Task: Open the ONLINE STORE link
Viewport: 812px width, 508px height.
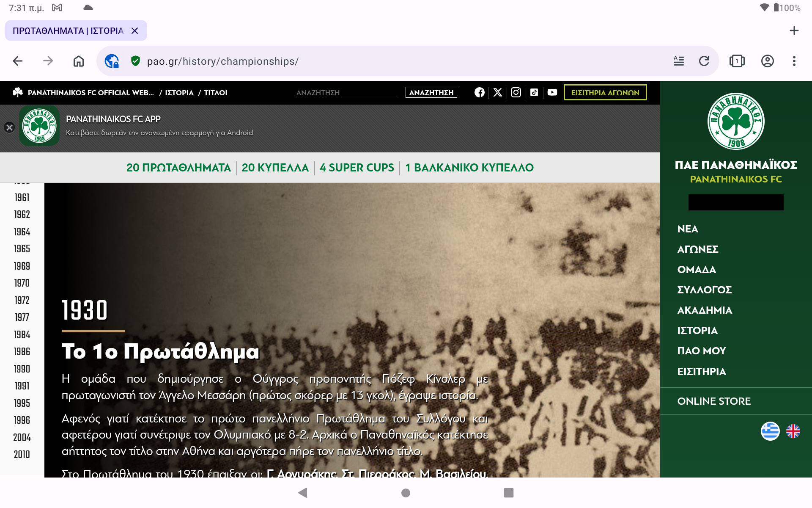Action: click(x=713, y=401)
